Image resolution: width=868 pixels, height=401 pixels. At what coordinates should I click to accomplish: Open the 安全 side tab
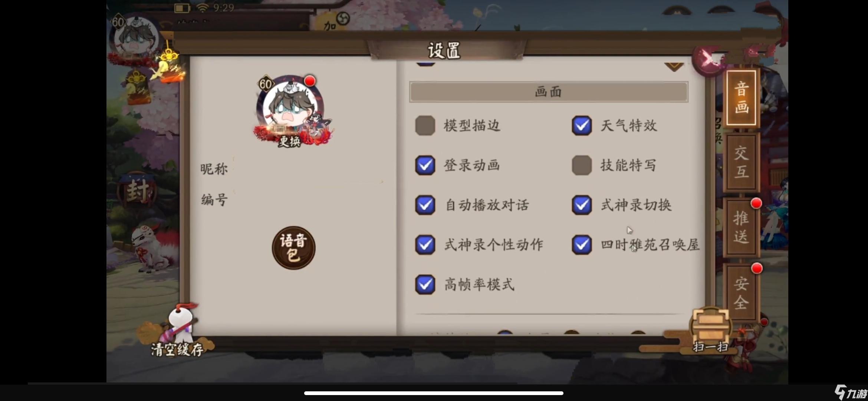[x=741, y=293]
